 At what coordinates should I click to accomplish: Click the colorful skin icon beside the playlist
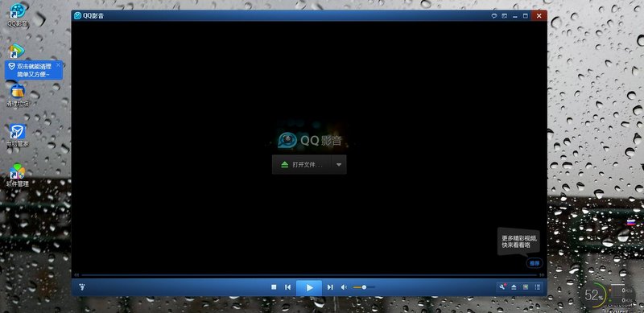(526, 287)
